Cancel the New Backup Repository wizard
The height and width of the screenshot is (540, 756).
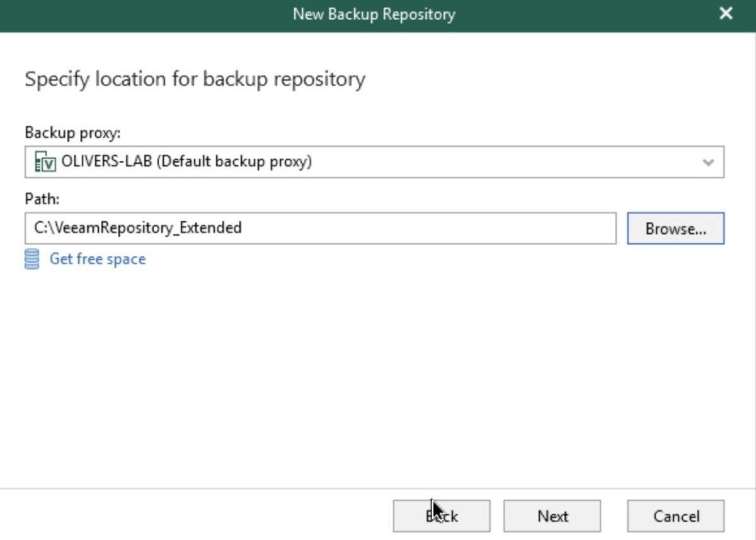click(675, 516)
